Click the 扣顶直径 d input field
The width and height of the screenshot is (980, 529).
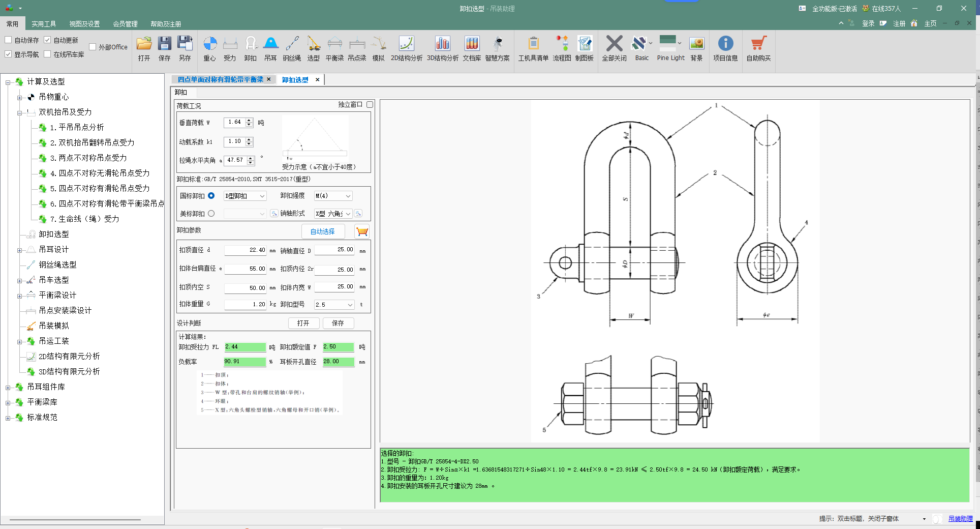pos(246,250)
